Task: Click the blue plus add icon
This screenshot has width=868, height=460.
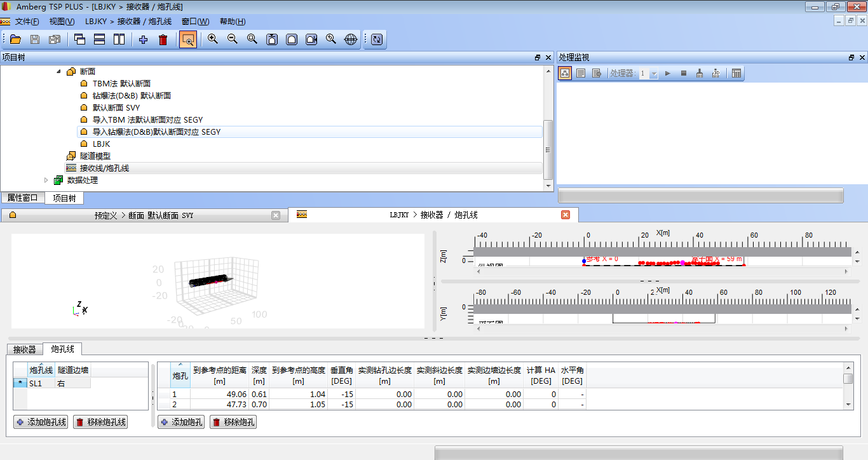Action: pos(143,39)
